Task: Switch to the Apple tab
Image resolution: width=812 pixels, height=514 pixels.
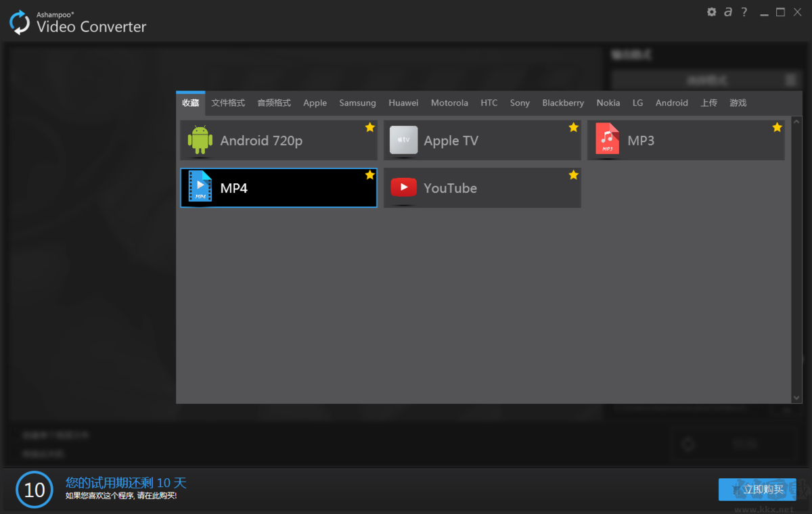Action: pos(315,103)
